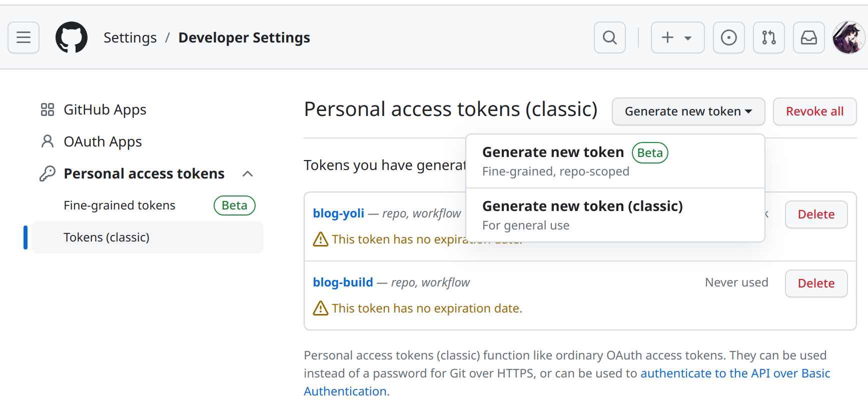
Task: Open the search magnifier button
Action: [x=609, y=37]
